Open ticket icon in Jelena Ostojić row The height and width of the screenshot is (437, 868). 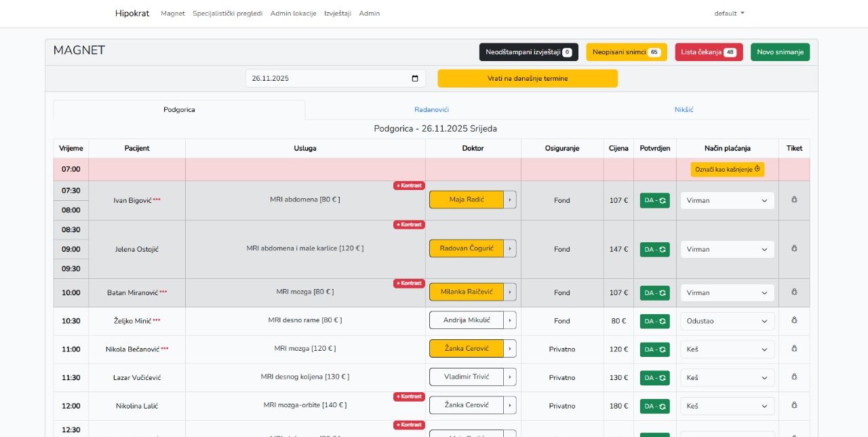pyautogui.click(x=794, y=249)
